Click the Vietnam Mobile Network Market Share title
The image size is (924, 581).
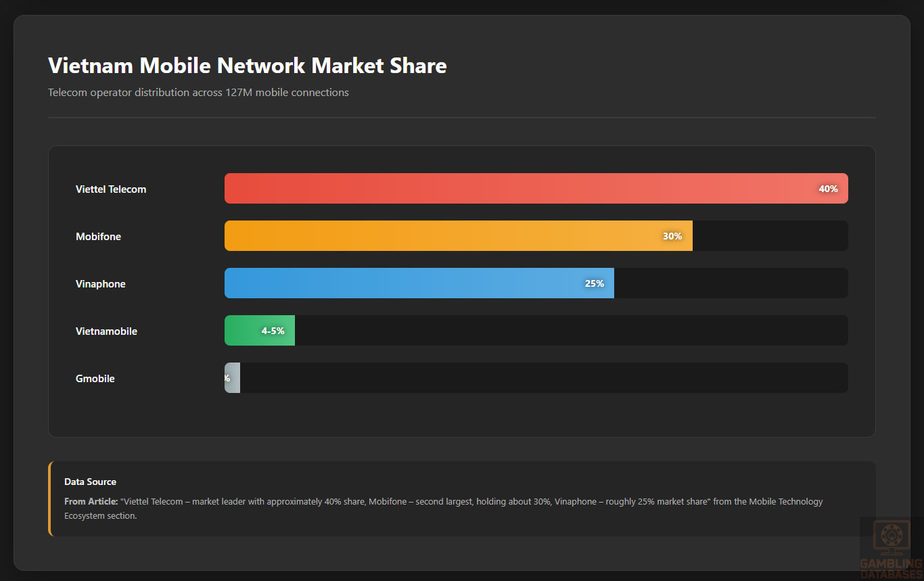(x=247, y=66)
